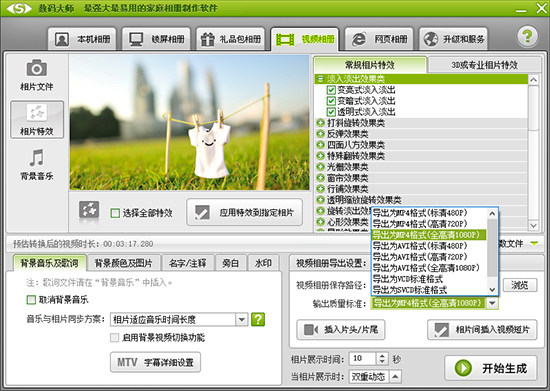Screen dimensions: 550x391
Task: Choose 导出为MP4格式(标清480P) option
Action: (429, 213)
